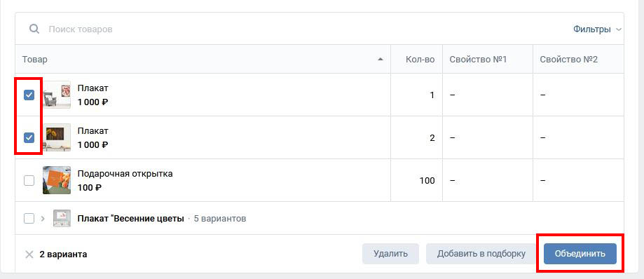The height and width of the screenshot is (279, 644).
Task: Click the Свойство №2 column header
Action: pyautogui.click(x=569, y=60)
